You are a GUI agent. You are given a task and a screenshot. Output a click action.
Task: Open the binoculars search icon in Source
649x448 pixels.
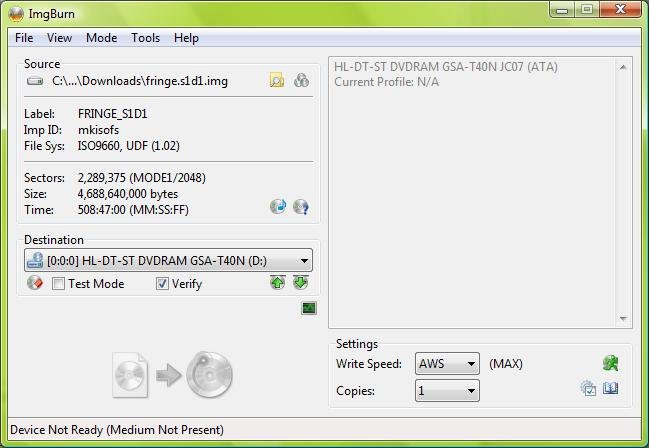click(x=301, y=80)
